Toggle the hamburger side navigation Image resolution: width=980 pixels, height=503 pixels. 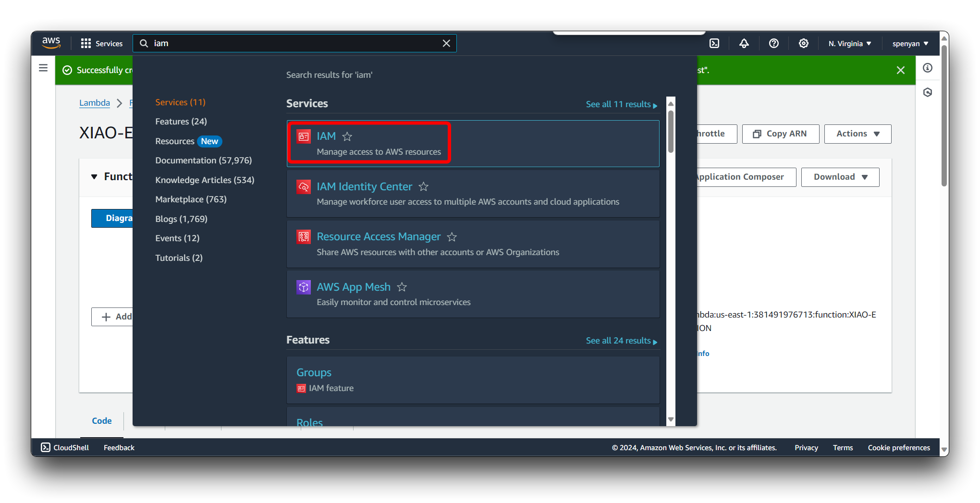coord(43,68)
